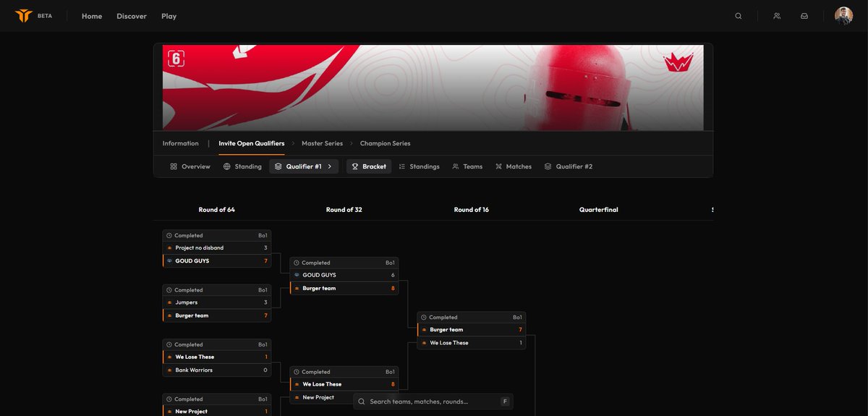The height and width of the screenshot is (416, 868).
Task: Open Jumpers team row
Action: (217, 302)
